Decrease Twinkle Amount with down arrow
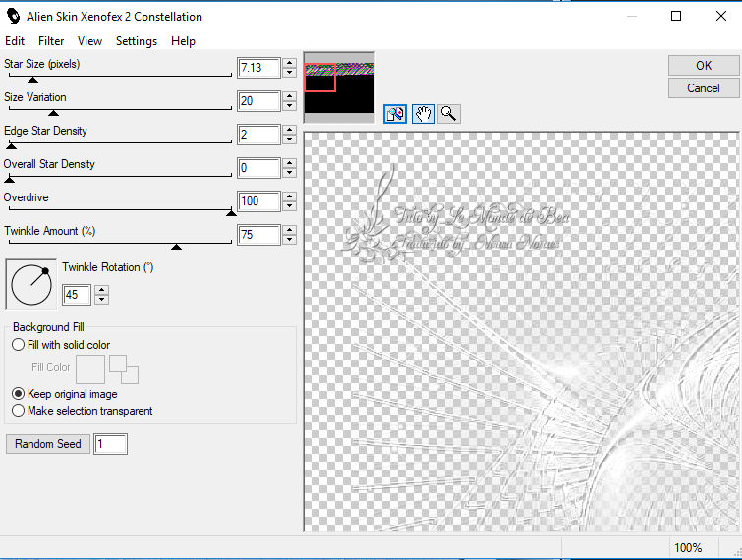The width and height of the screenshot is (742, 560). [290, 240]
